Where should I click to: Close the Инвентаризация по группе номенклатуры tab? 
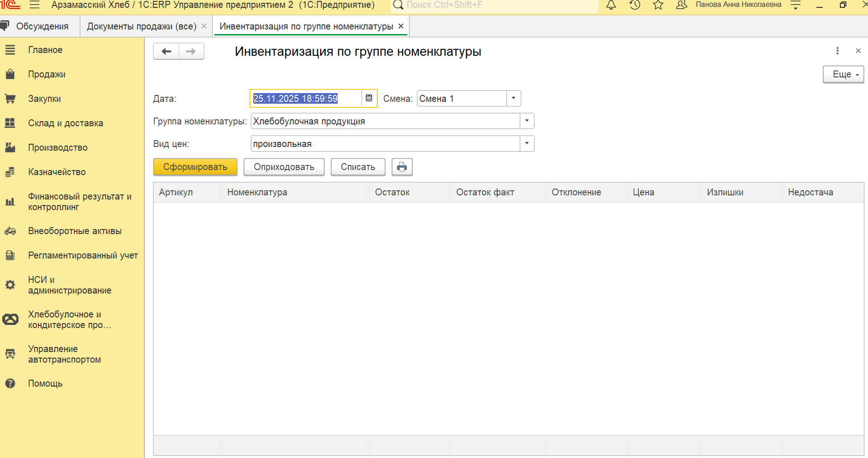401,26
